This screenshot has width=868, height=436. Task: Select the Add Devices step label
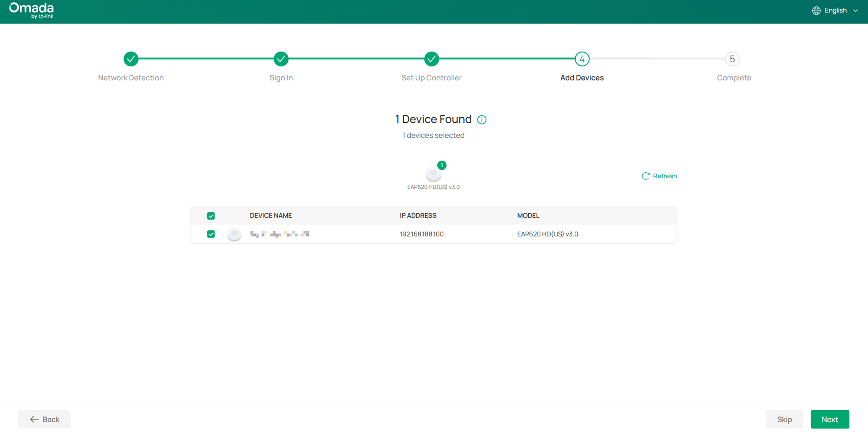(x=582, y=78)
